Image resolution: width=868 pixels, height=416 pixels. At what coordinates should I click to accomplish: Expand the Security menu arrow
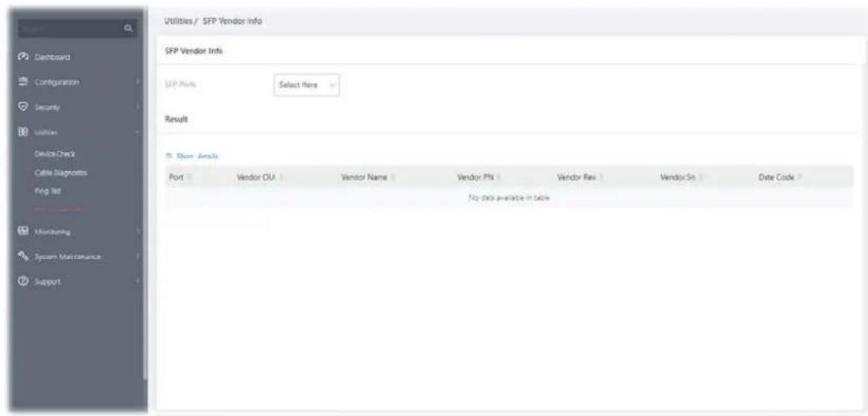(x=139, y=107)
